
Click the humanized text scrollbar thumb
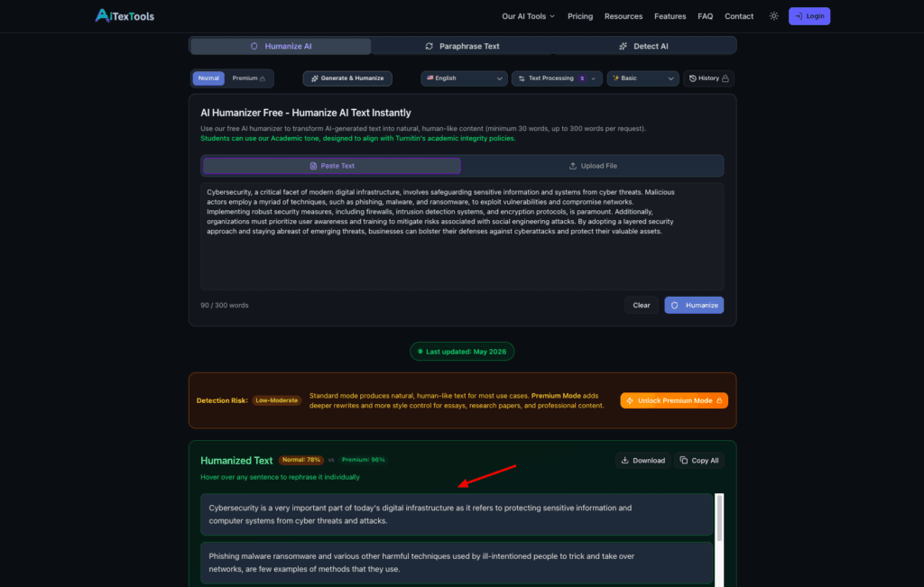coord(719,518)
